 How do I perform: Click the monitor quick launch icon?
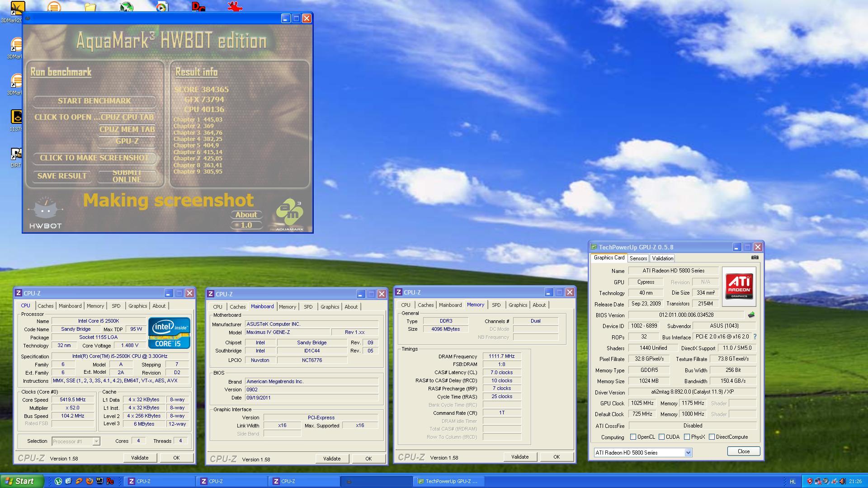click(x=99, y=481)
